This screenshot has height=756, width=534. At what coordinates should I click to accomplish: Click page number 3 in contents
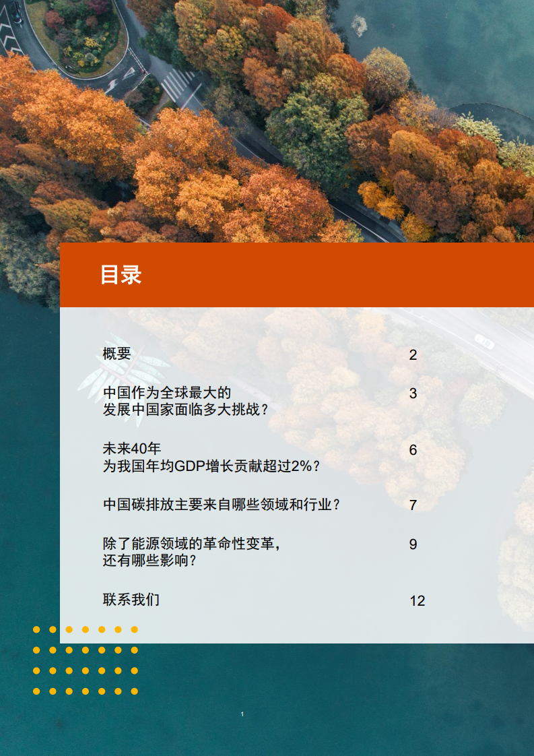(x=413, y=393)
